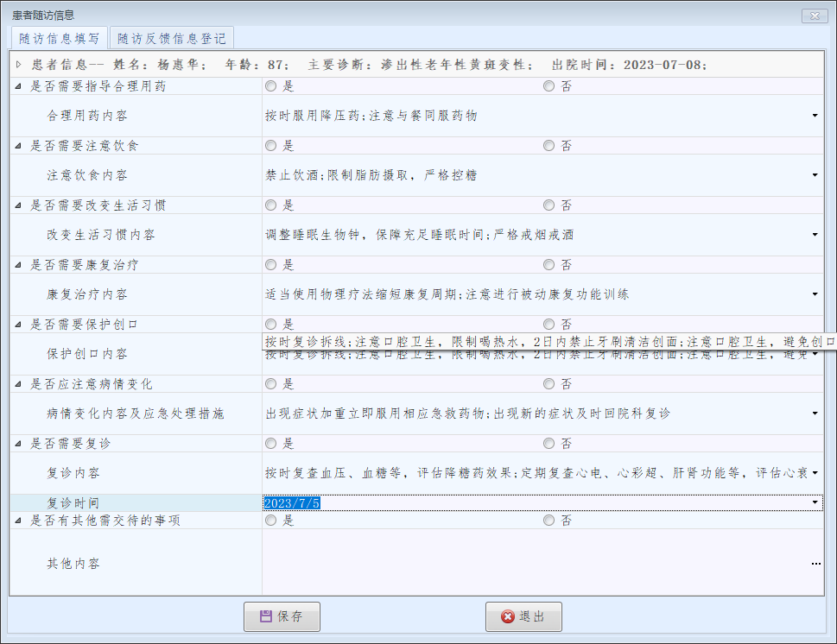The image size is (837, 644).
Task: Choose 是 for 是否需要复诊
Action: [x=271, y=444]
